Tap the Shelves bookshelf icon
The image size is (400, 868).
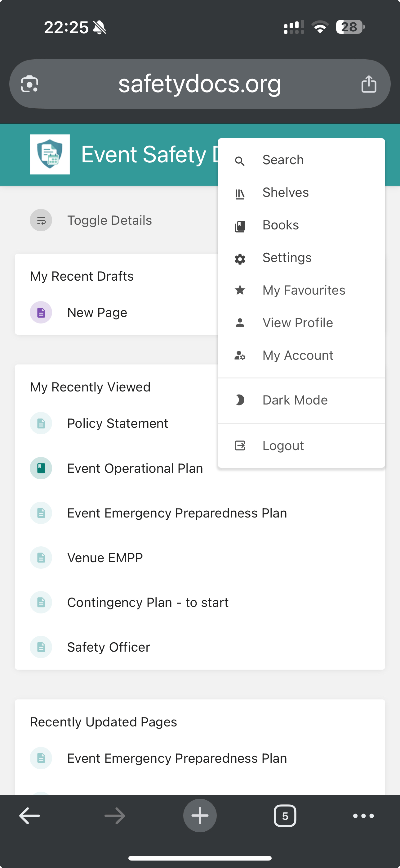(240, 194)
